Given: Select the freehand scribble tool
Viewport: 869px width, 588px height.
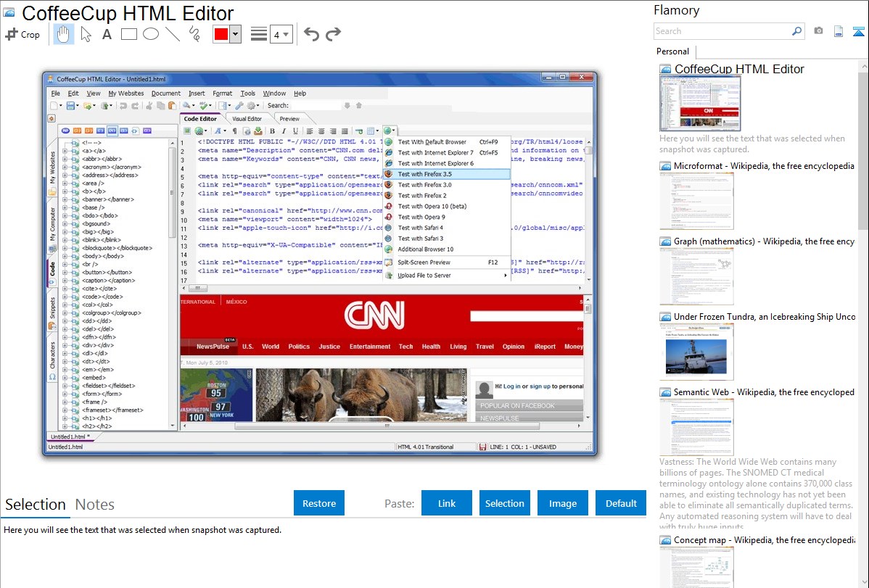Looking at the screenshot, I should (194, 34).
